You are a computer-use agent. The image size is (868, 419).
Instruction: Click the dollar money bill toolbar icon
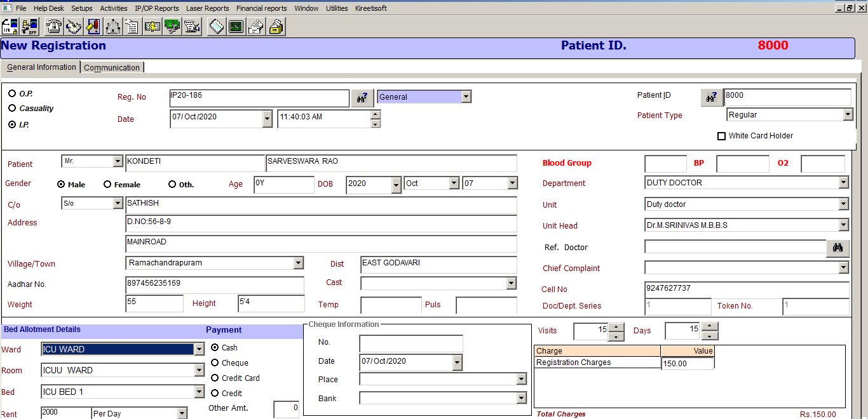153,27
